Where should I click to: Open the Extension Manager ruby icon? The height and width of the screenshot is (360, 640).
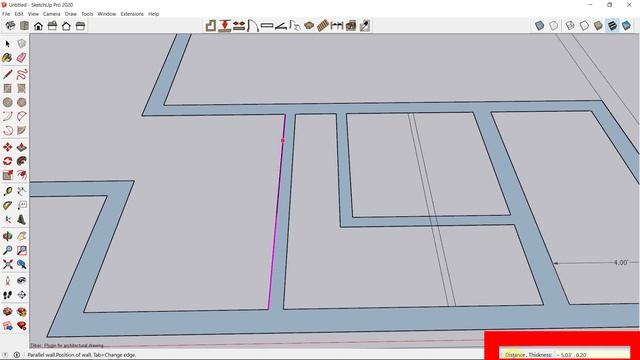point(22,326)
